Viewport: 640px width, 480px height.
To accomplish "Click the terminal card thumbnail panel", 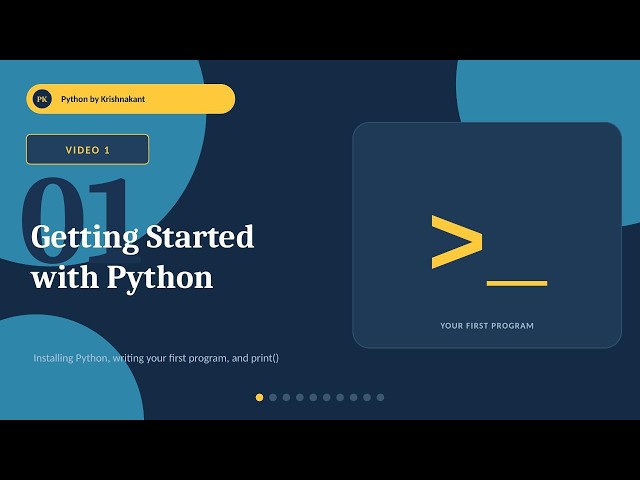I will 487,235.
